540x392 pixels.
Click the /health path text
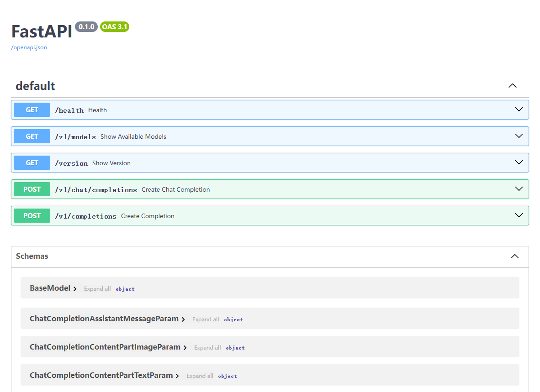pos(69,110)
